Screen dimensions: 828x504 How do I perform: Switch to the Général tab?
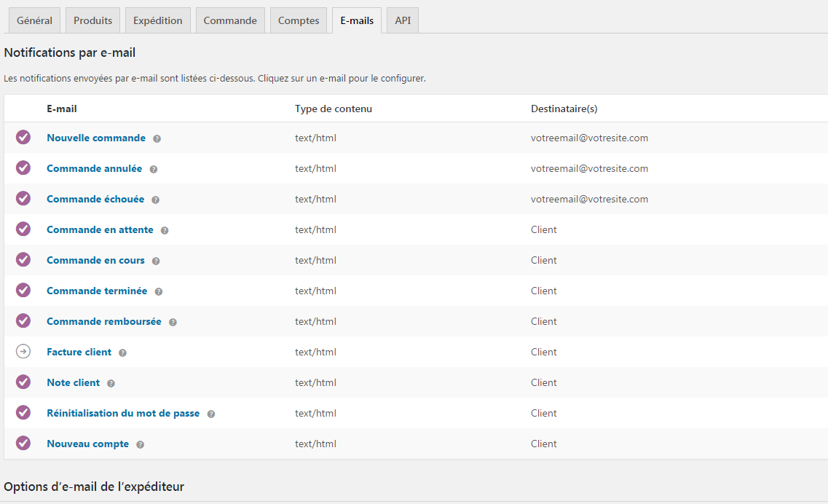(x=34, y=20)
